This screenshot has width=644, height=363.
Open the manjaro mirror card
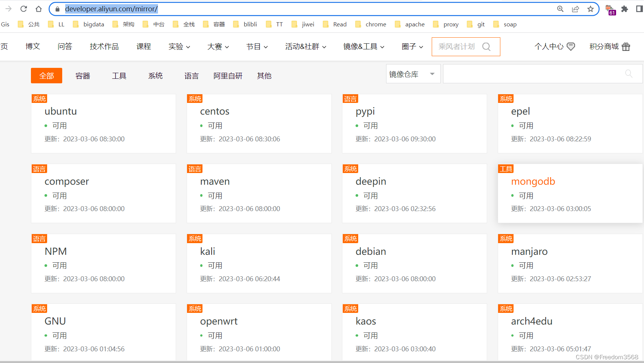570,263
